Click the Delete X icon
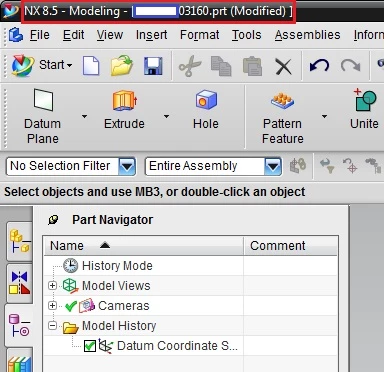 [x=283, y=66]
